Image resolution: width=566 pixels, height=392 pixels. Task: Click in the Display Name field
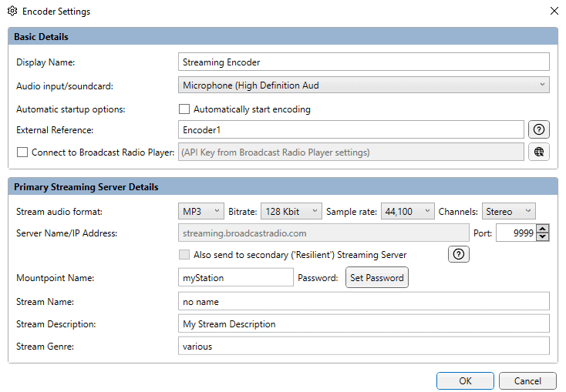[x=364, y=62]
